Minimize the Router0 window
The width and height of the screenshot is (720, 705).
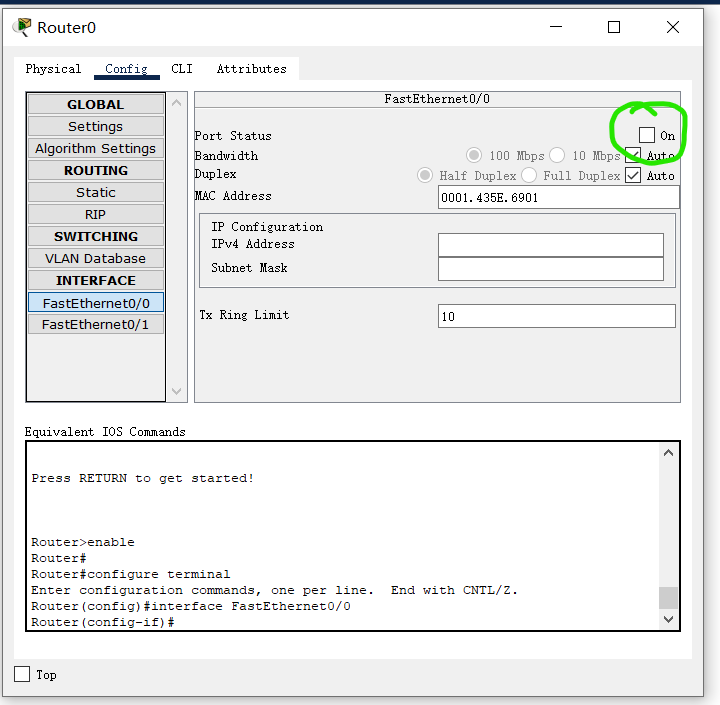coord(556,27)
